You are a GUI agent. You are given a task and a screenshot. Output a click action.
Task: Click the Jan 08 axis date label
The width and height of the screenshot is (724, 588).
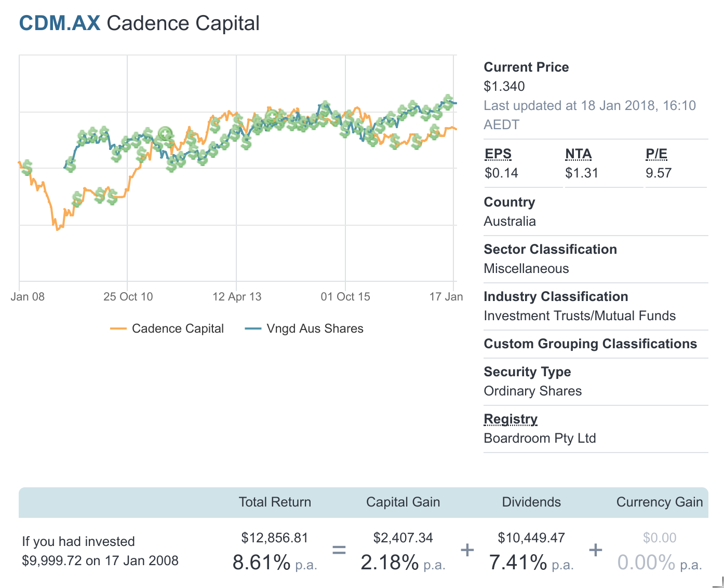(x=28, y=297)
